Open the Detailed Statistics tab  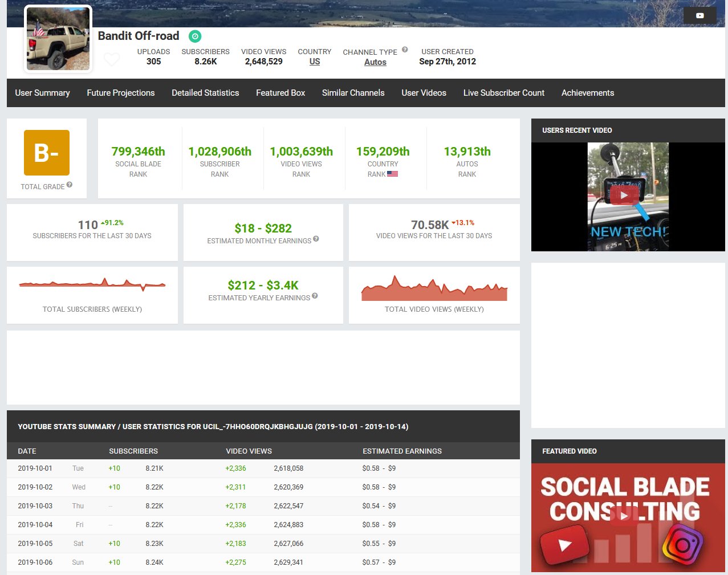click(205, 93)
